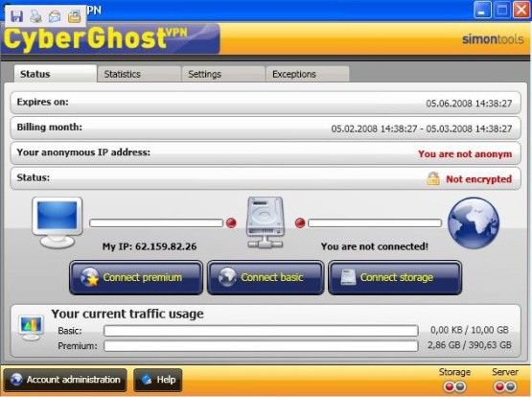532x397 pixels.
Task: Click the save floppy disk icon
Action: (x=16, y=16)
